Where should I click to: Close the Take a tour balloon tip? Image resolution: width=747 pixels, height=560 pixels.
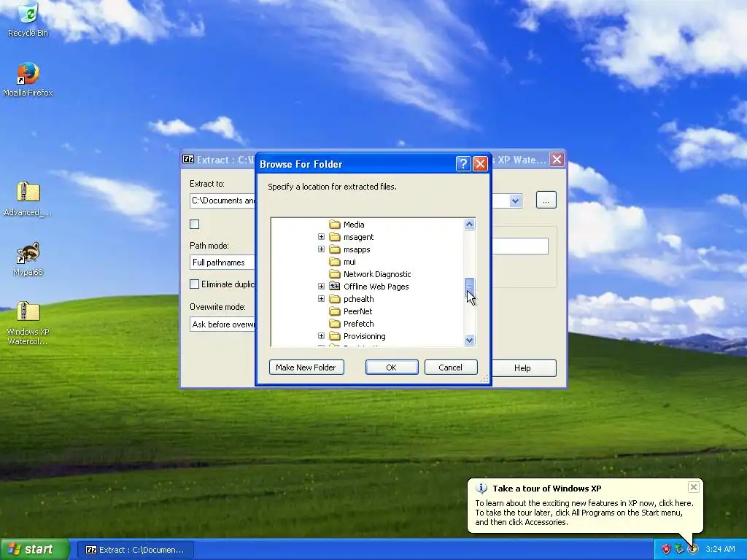pyautogui.click(x=694, y=487)
